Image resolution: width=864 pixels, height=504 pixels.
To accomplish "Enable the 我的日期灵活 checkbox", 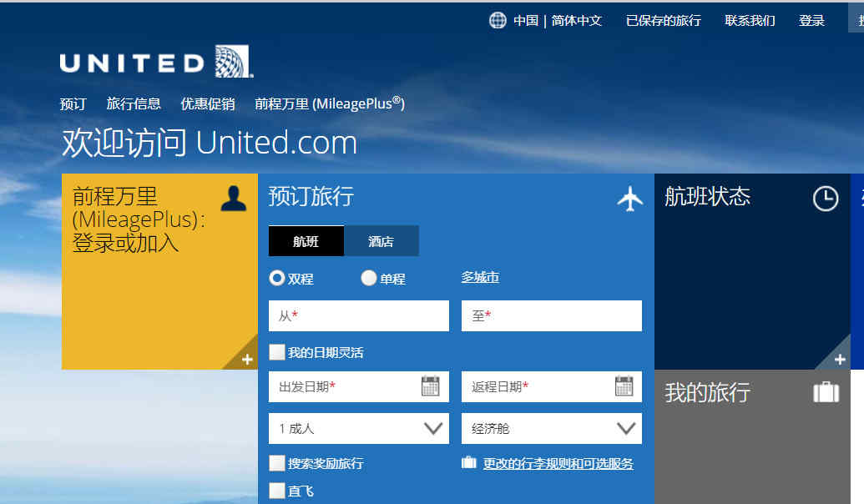I will 277,352.
